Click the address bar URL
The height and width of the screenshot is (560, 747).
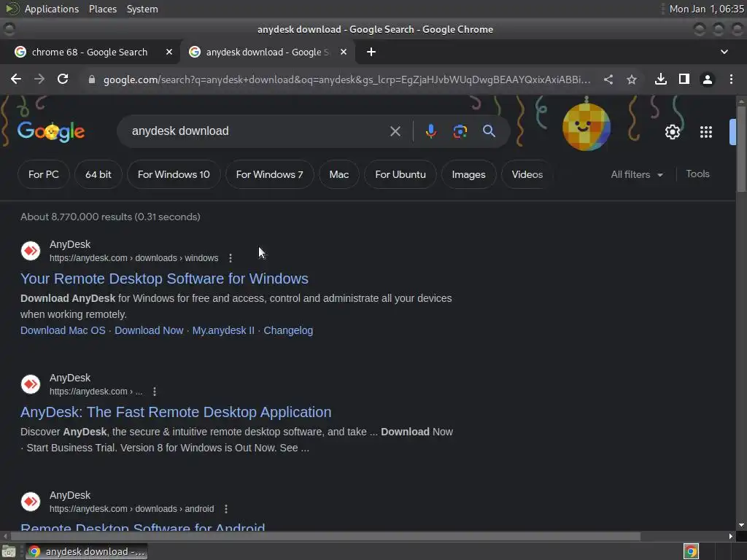click(x=347, y=79)
